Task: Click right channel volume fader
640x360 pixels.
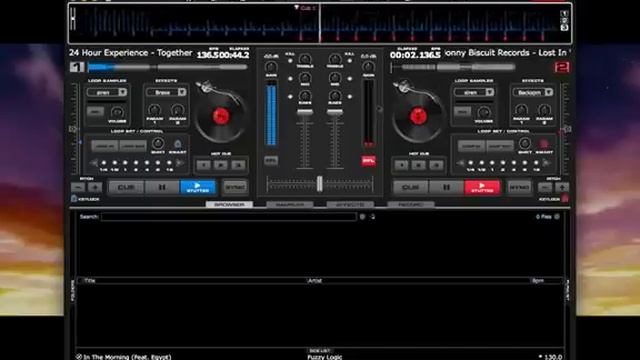Action: (x=334, y=112)
